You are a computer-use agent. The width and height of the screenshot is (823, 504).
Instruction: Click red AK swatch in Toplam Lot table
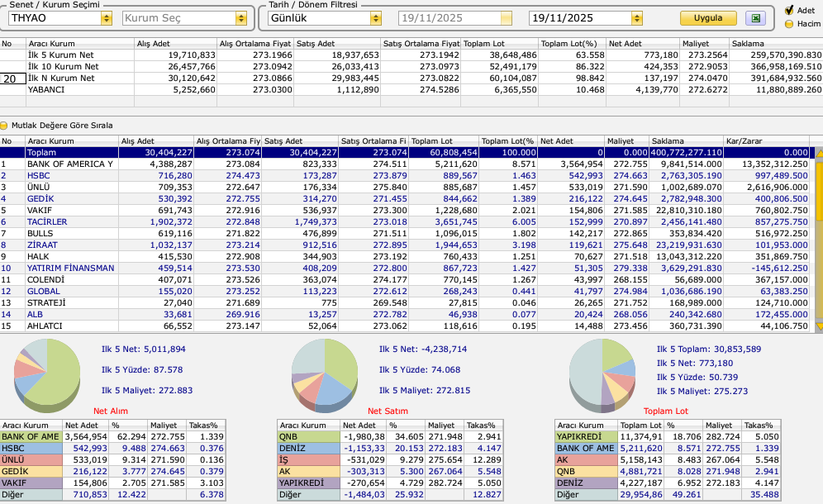click(587, 460)
